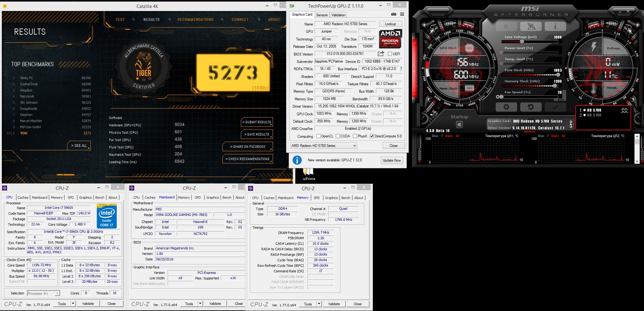Click DETACH under Afterburner driver version
This screenshot has width=644, height=311.
click(x=529, y=132)
